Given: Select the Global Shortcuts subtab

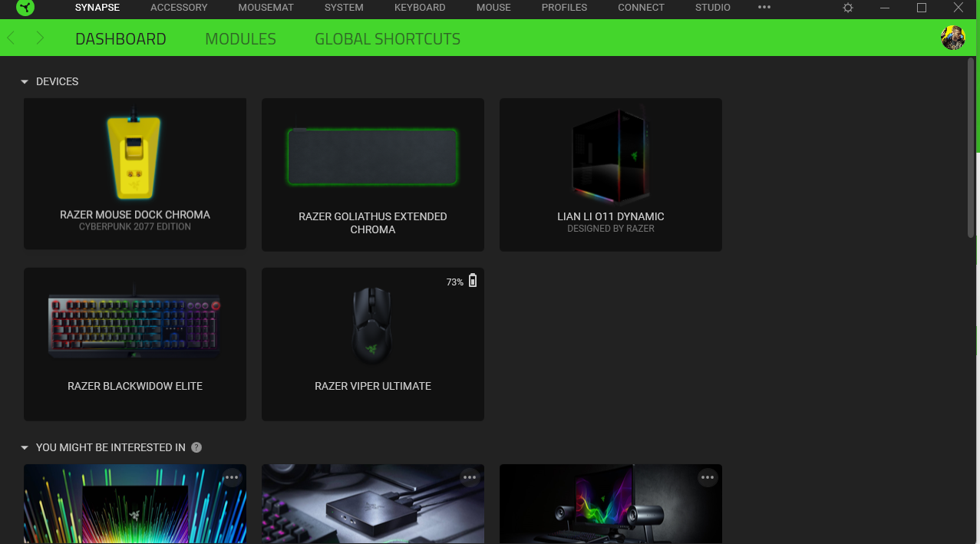Looking at the screenshot, I should pyautogui.click(x=388, y=39).
